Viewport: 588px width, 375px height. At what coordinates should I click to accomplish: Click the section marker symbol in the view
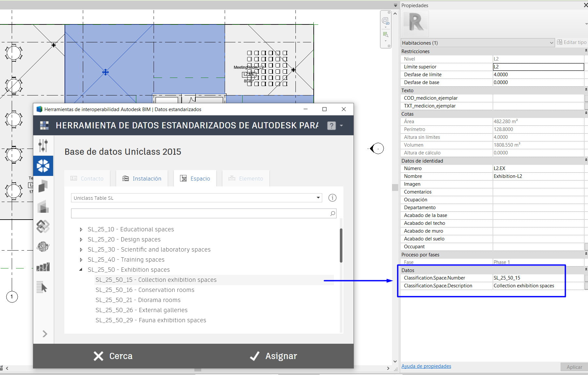point(377,149)
